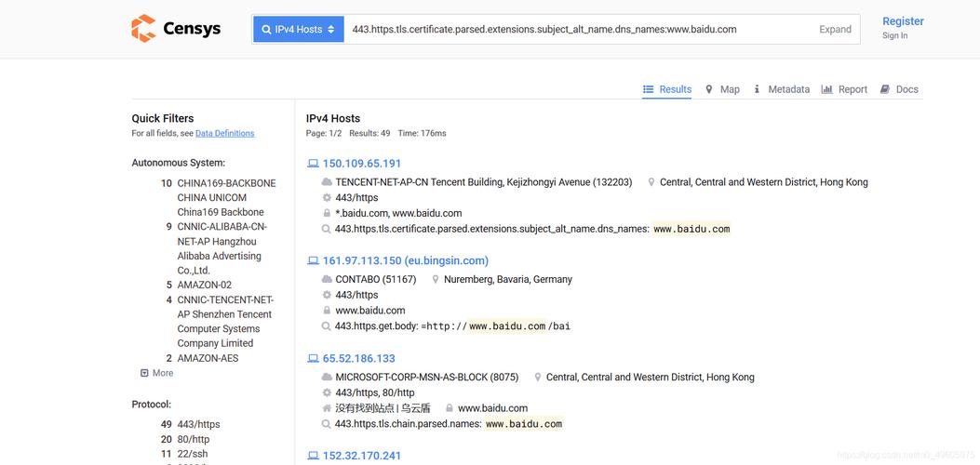This screenshot has width=980, height=465.
Task: Open the Metadata tab
Action: pos(781,89)
